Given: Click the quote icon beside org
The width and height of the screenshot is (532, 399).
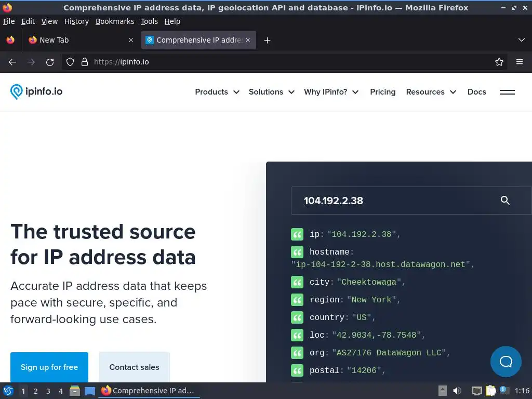Looking at the screenshot, I should tap(297, 353).
